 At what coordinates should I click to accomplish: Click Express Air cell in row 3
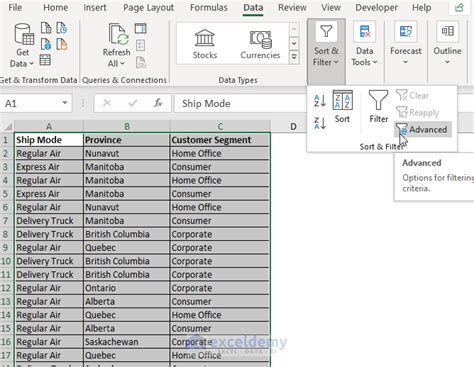(49, 167)
